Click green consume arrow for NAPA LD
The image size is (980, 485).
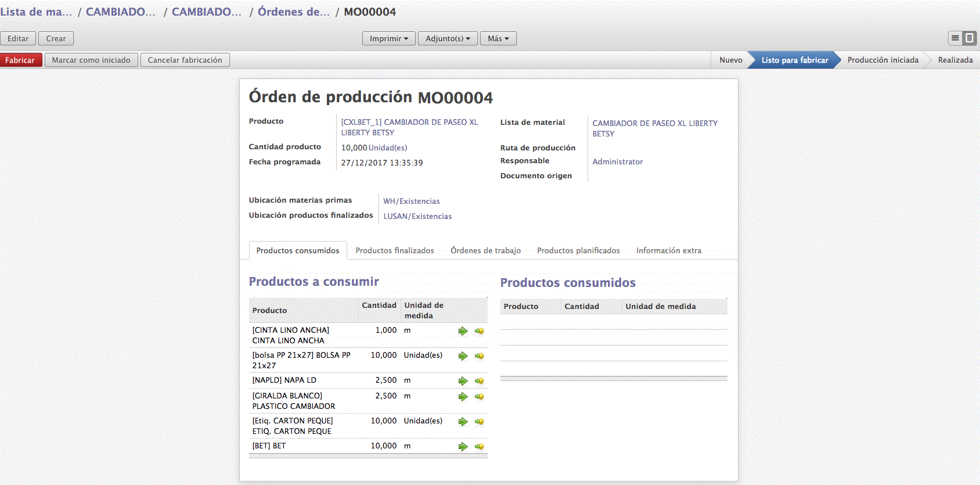pos(463,381)
